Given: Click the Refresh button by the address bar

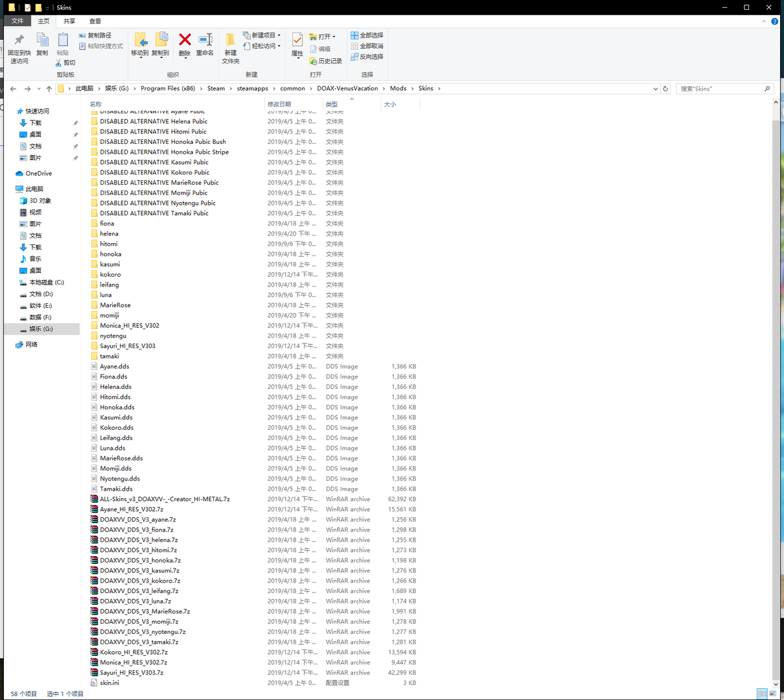Looking at the screenshot, I should pyautogui.click(x=665, y=89).
